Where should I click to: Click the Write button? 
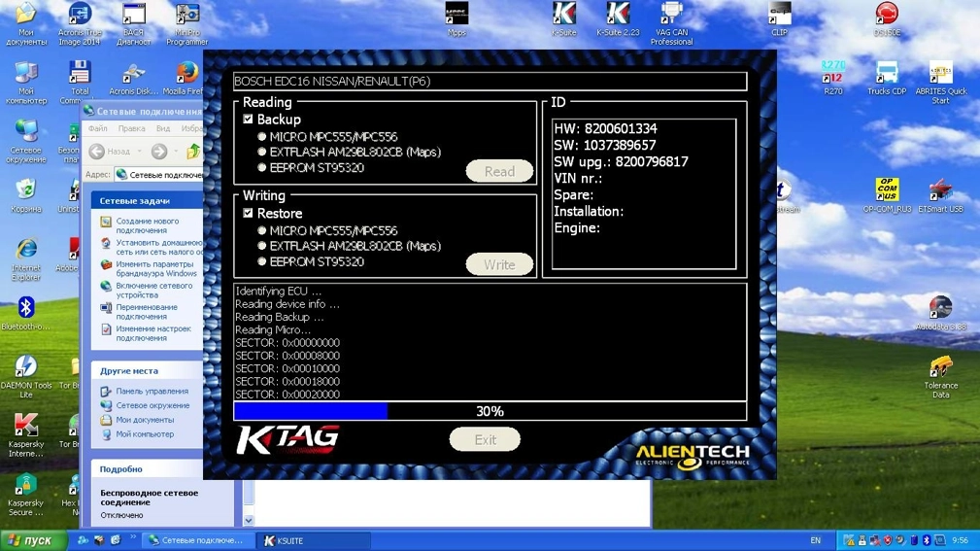[x=499, y=264]
